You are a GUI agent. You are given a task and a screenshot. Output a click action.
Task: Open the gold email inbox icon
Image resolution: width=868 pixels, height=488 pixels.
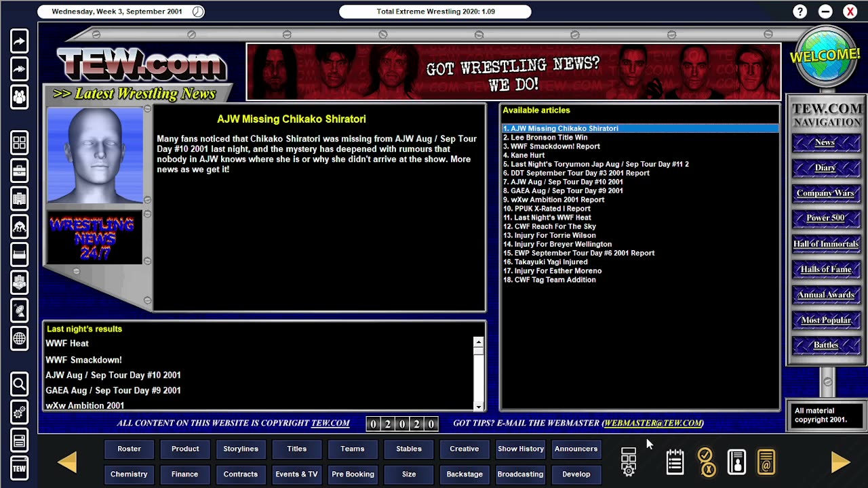[766, 462]
